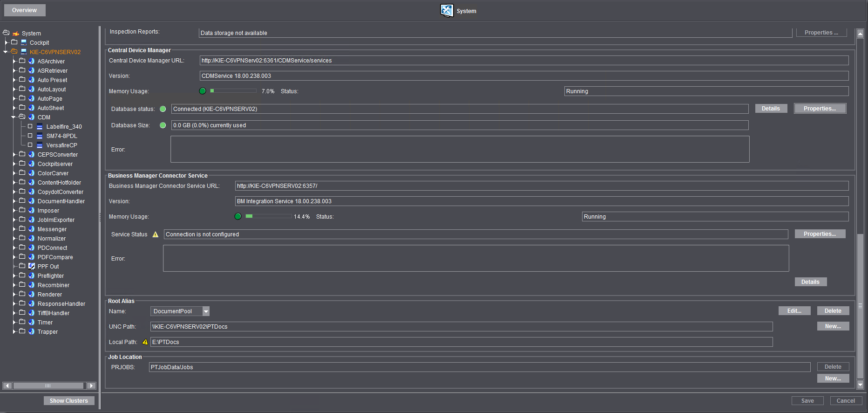Image resolution: width=868 pixels, height=413 pixels.
Task: Expand the CEPSConverter tree node
Action: point(14,154)
